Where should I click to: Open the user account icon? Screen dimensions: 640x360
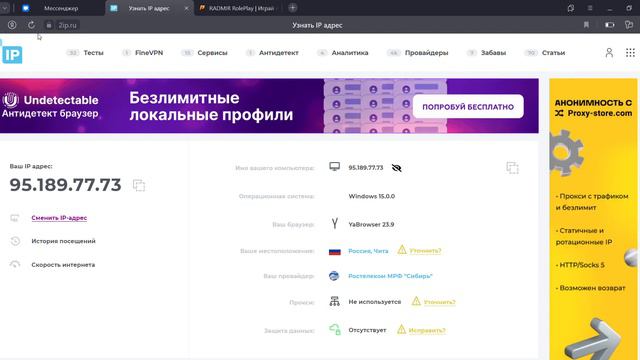point(609,53)
